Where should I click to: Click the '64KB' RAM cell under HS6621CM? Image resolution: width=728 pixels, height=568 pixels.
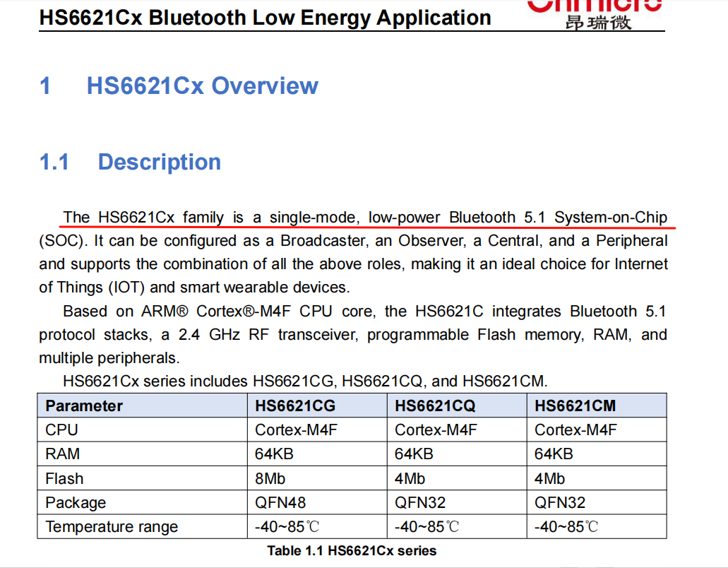[x=597, y=454]
